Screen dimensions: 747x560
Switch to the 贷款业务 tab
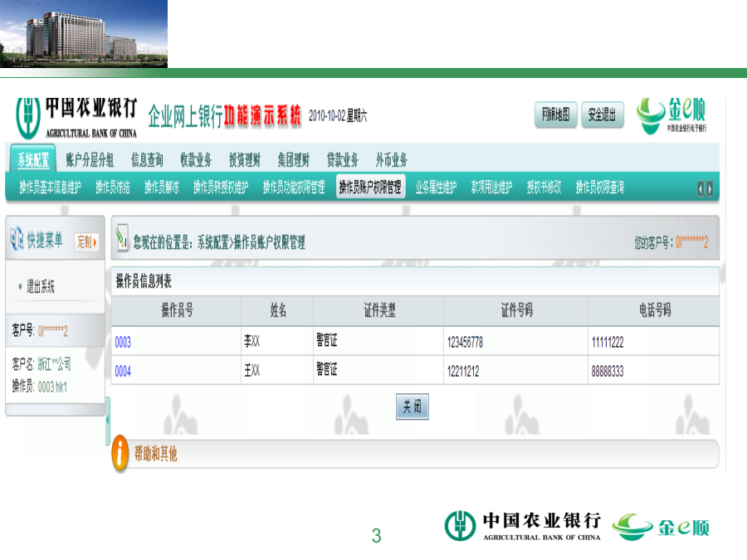click(343, 160)
